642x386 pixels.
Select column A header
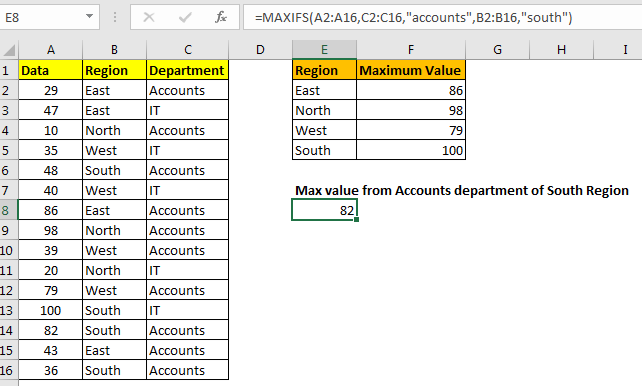(x=50, y=50)
